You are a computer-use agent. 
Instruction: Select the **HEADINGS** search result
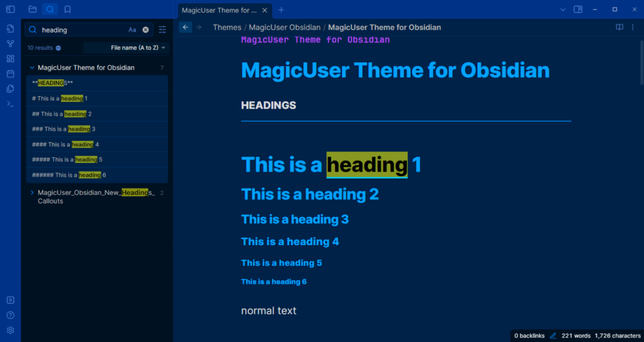point(97,83)
